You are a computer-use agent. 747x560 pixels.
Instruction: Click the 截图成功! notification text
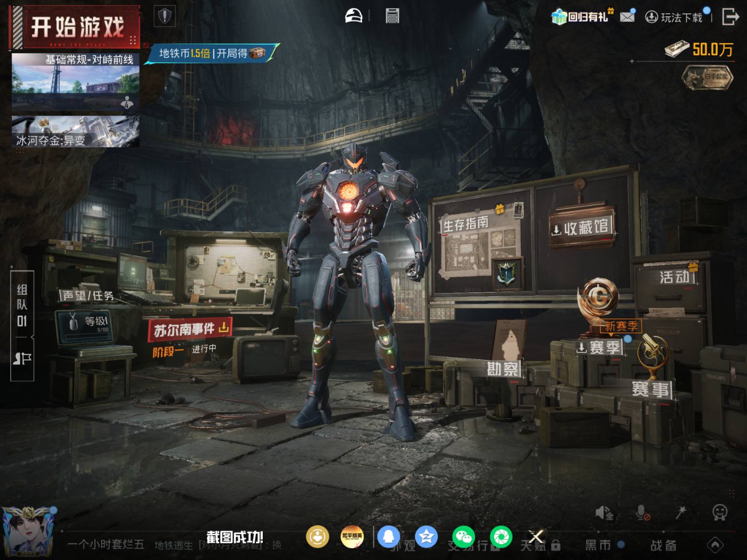point(235,537)
